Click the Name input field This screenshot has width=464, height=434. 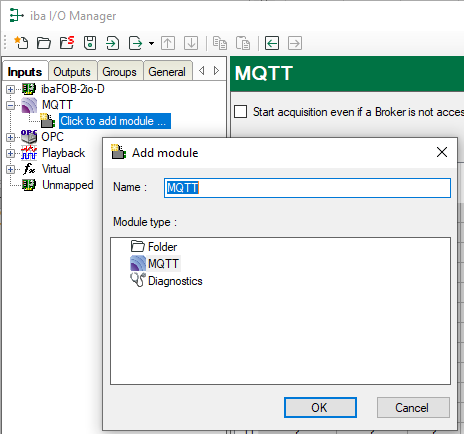(307, 188)
